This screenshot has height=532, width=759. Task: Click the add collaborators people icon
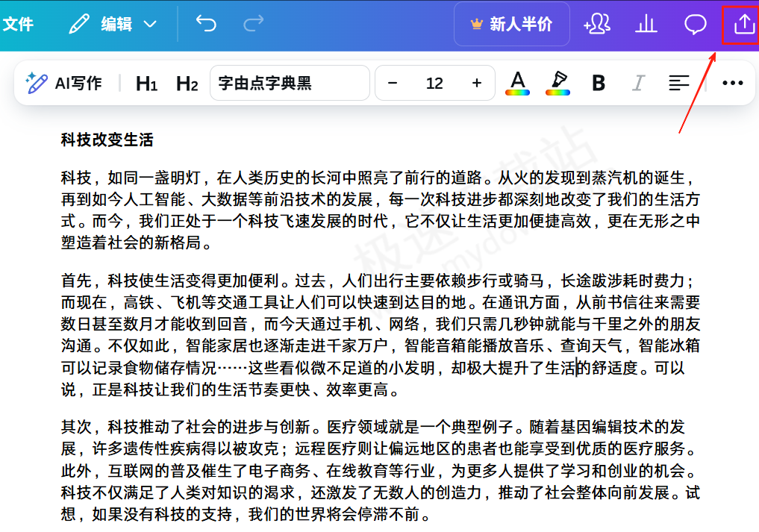(597, 24)
